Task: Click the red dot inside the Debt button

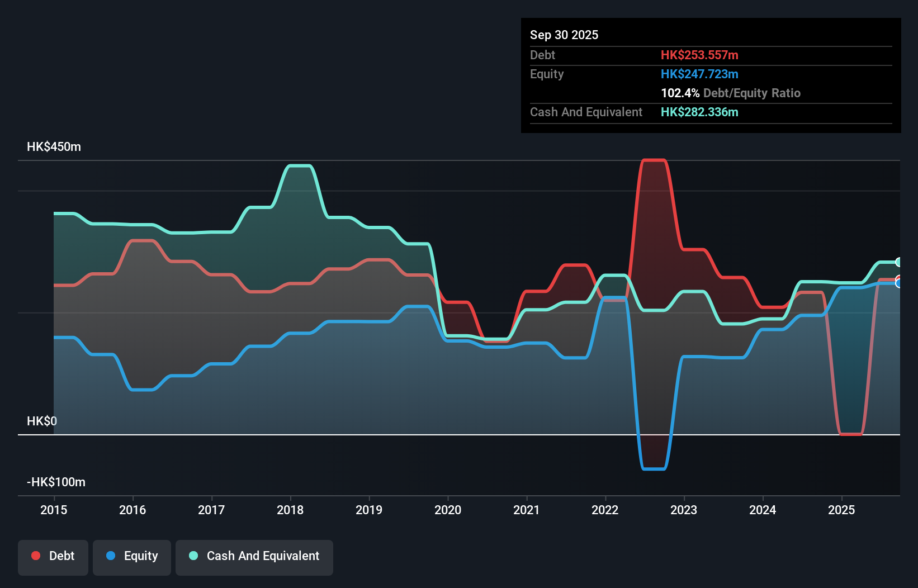Action: (x=35, y=555)
